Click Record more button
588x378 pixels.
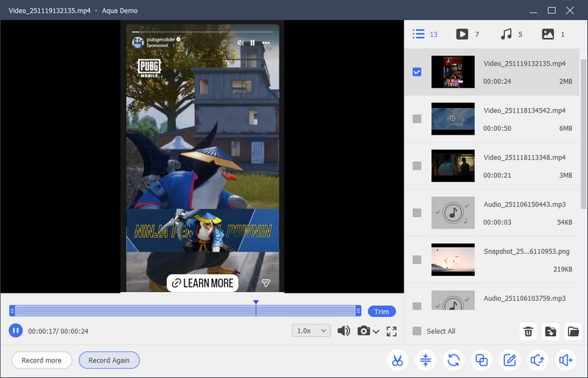click(x=42, y=360)
